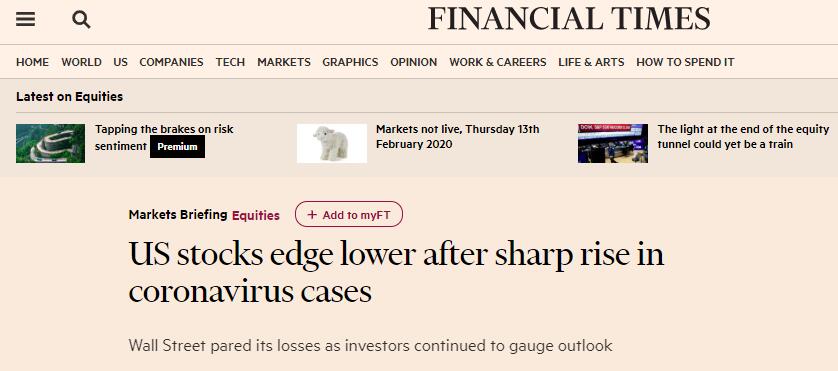Open Tapping the brakes on risk sentiment article
The image size is (838, 371).
coord(164,138)
